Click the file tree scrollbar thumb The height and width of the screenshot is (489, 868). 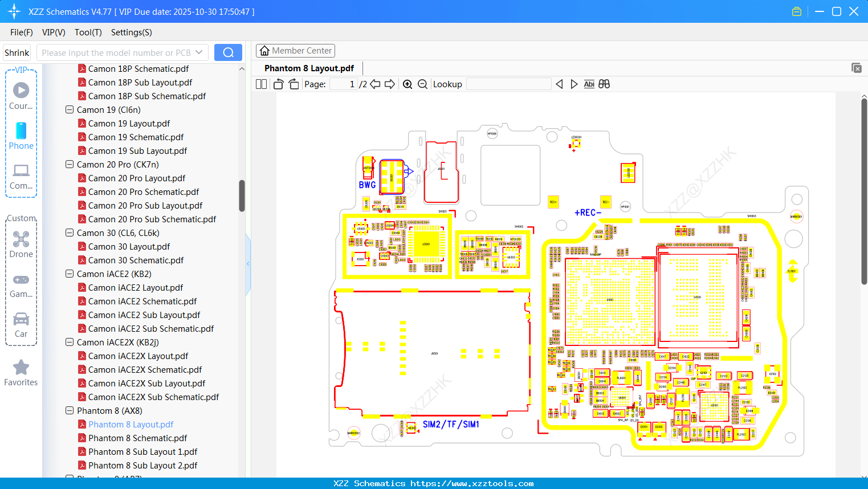pyautogui.click(x=242, y=196)
